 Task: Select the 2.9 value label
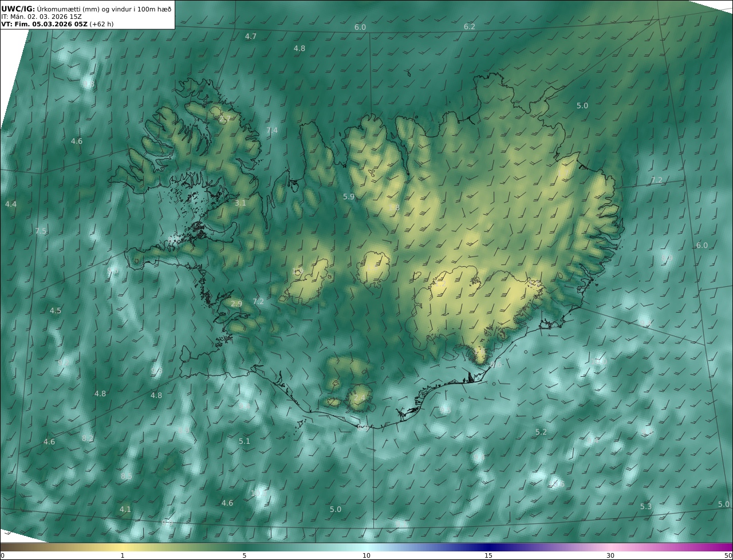237,304
